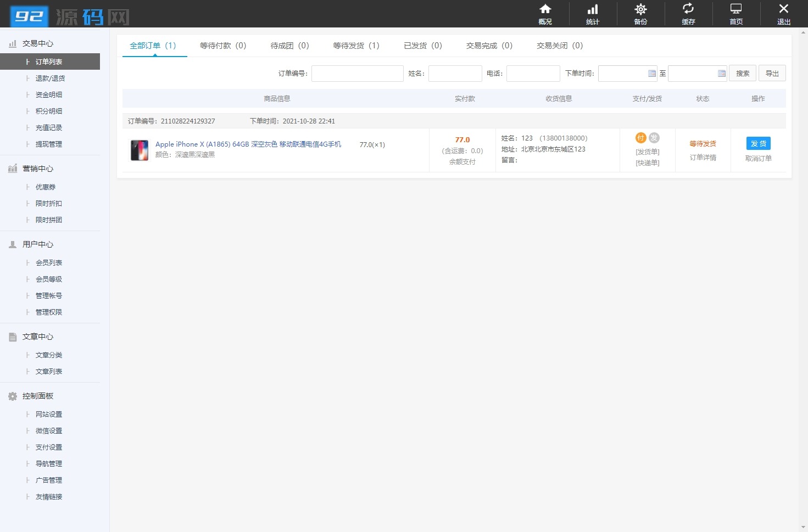The height and width of the screenshot is (532, 808).
Task: Click the 概况 home icon
Action: [545, 9]
